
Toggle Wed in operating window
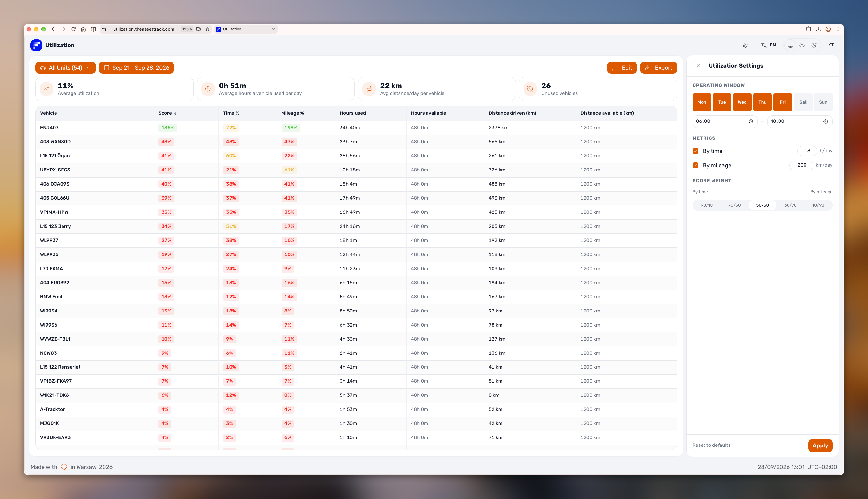pyautogui.click(x=742, y=102)
